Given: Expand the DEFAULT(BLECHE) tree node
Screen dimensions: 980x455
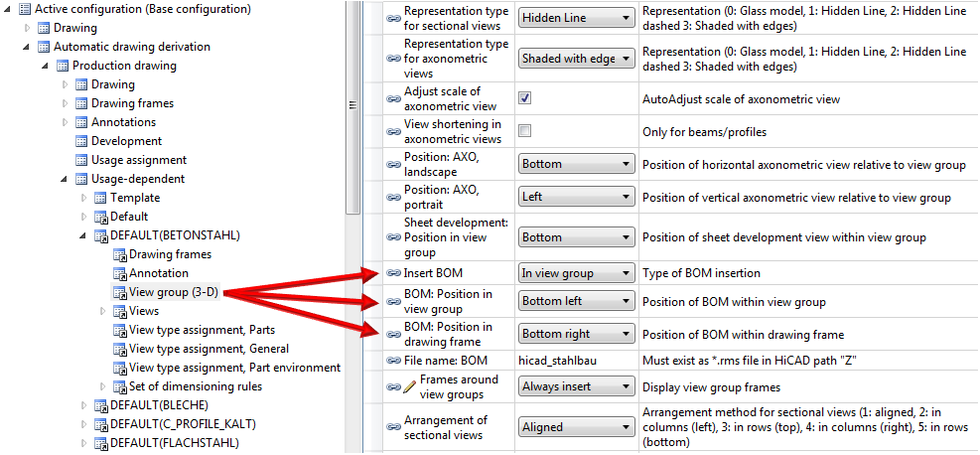Looking at the screenshot, I should pos(84,405).
